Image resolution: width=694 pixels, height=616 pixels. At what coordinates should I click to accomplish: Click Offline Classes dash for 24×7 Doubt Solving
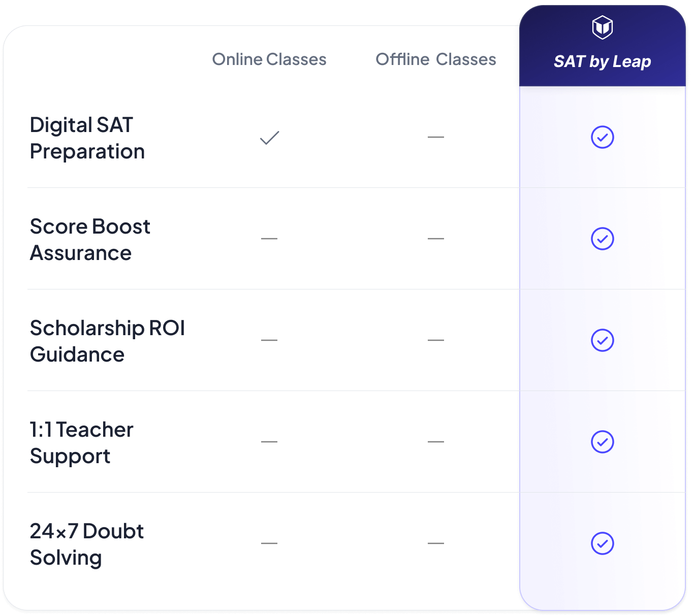click(x=436, y=543)
